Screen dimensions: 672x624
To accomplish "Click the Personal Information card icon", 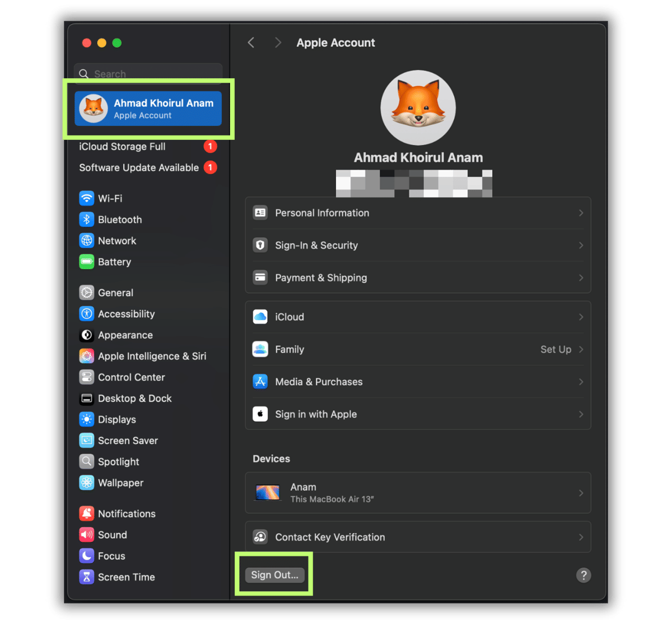I will click(260, 213).
